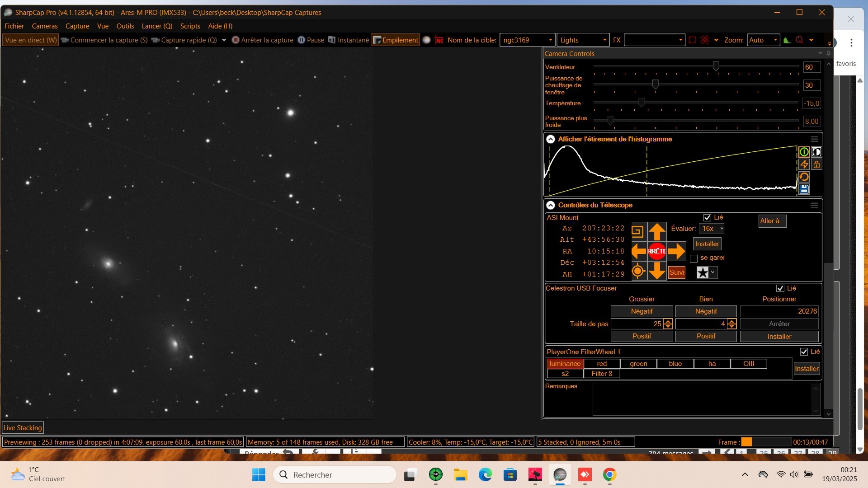Image resolution: width=868 pixels, height=488 pixels.
Task: Click the Live Stacking tab button
Action: pyautogui.click(x=23, y=428)
